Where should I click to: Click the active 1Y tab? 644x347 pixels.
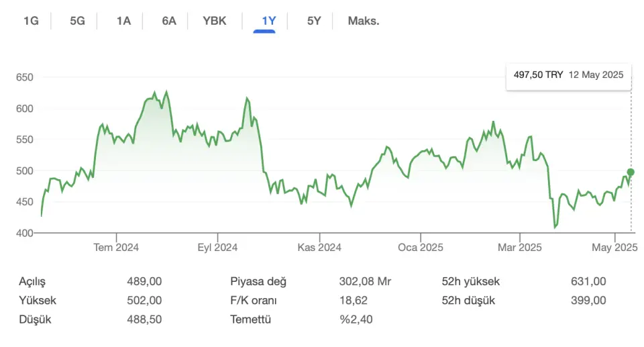point(268,21)
